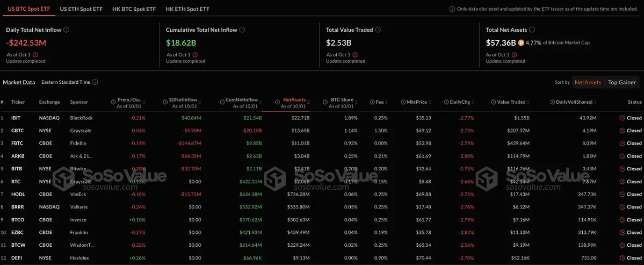Click red alert icon under Daily Total Net Inflow
This screenshot has height=265, width=644.
35,55
